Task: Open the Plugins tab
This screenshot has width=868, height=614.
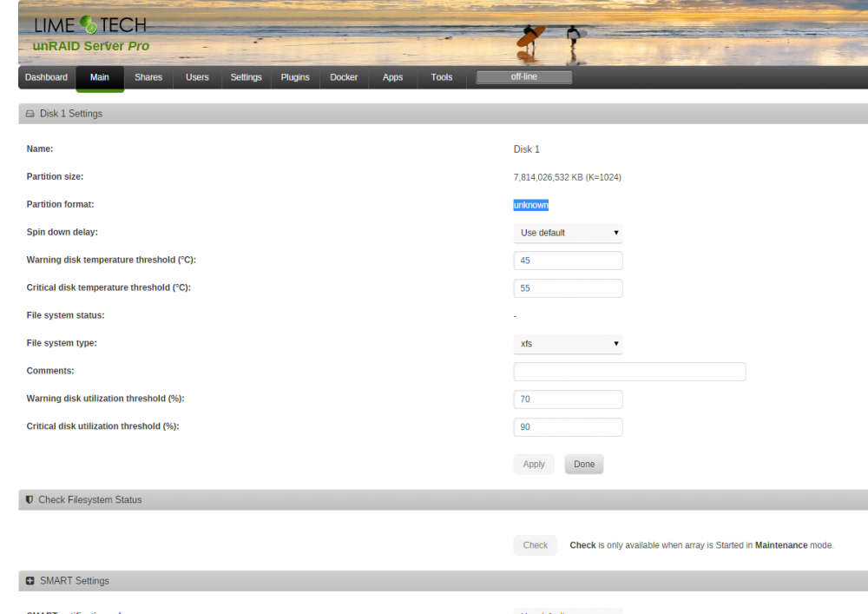Action: [295, 77]
